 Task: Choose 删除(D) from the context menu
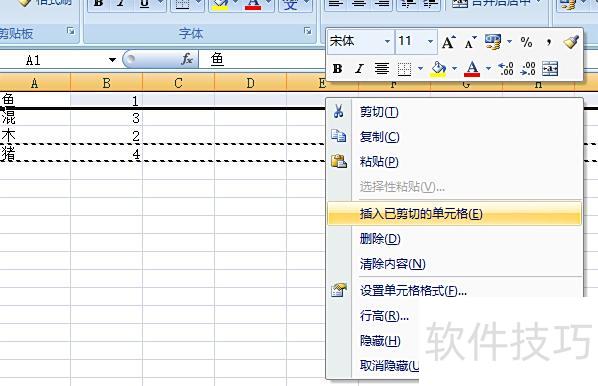point(454,239)
